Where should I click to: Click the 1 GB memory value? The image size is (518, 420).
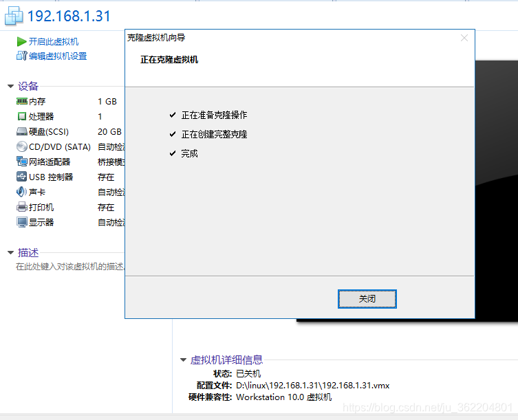click(107, 101)
